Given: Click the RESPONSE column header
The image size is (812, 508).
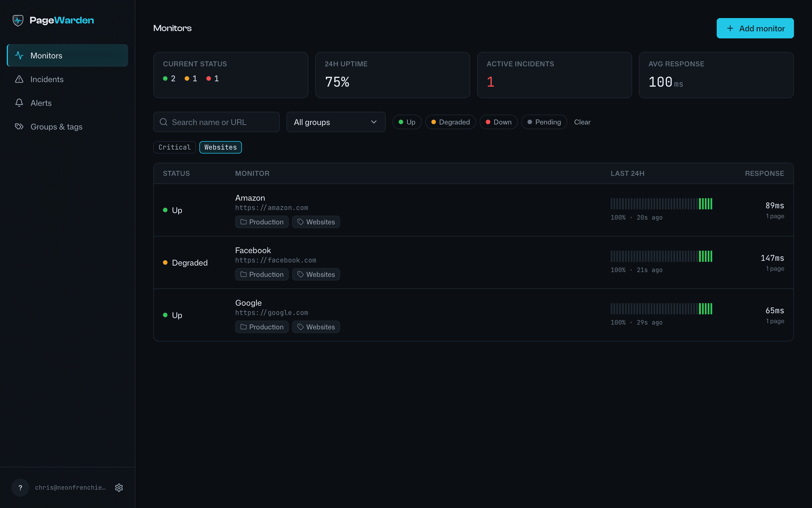Looking at the screenshot, I should coord(764,173).
